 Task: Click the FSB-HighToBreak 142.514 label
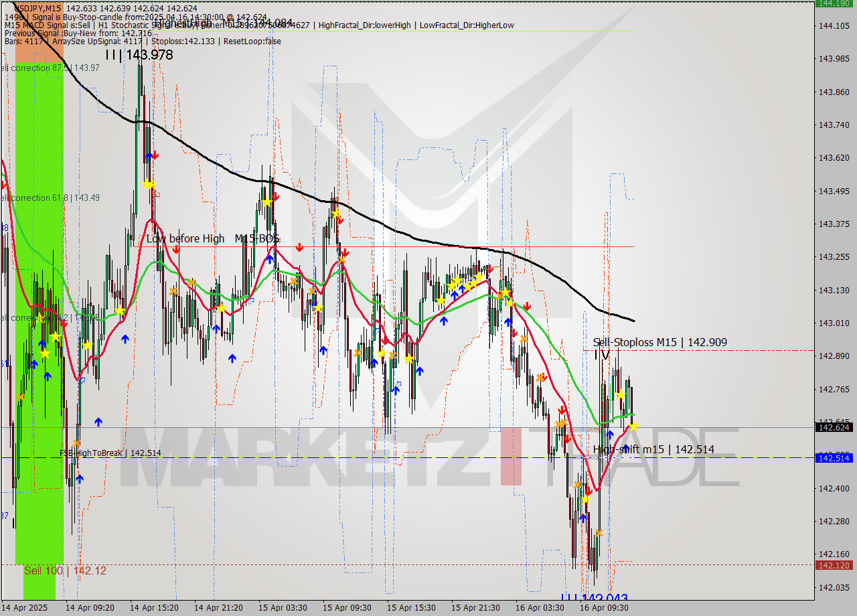[109, 452]
